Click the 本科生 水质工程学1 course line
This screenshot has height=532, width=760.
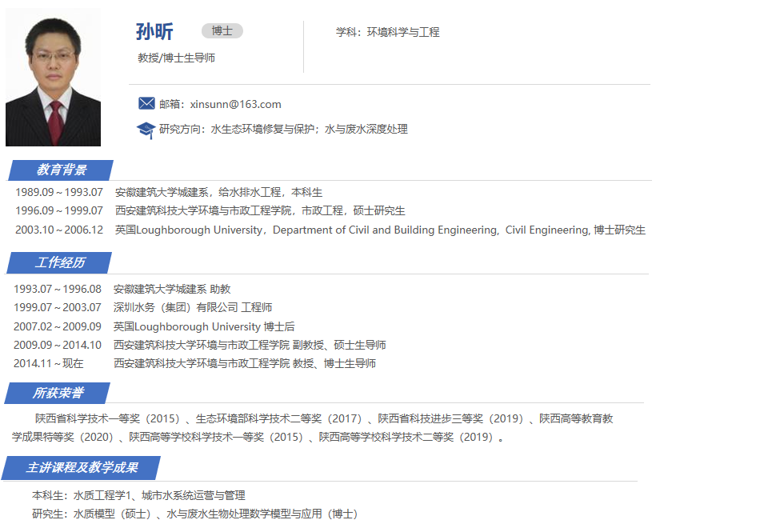click(x=138, y=495)
